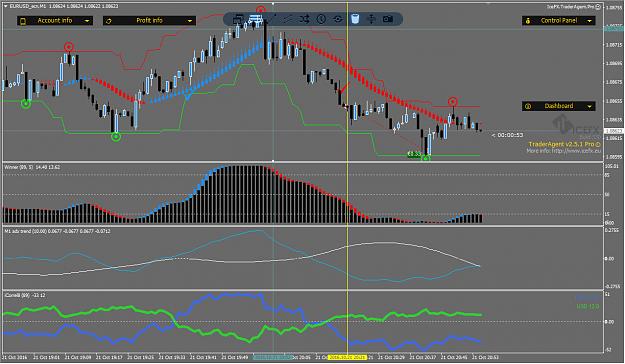Image resolution: width=625 pixels, height=364 pixels.
Task: Expand the Control Panel dropdown arrow
Action: pos(590,21)
